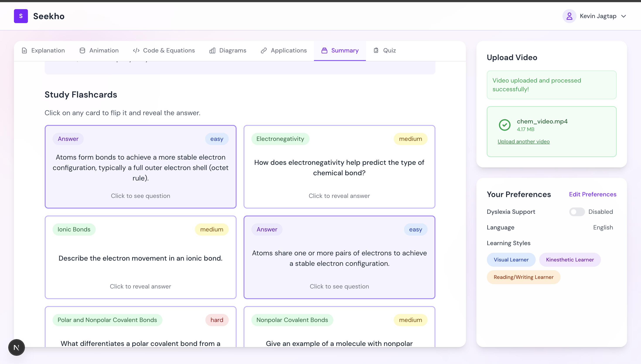
Task: Flip the Electronegativity flashcard
Action: 339,167
